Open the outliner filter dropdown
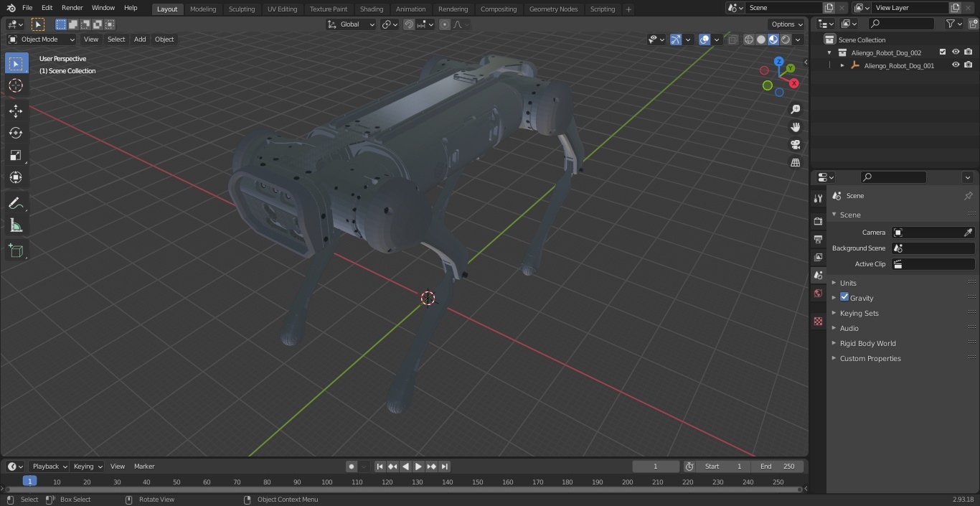Screen dimensions: 980x506 coord(953,24)
